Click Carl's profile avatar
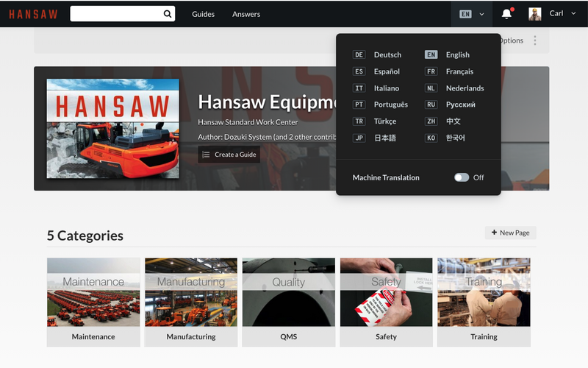 coord(535,14)
